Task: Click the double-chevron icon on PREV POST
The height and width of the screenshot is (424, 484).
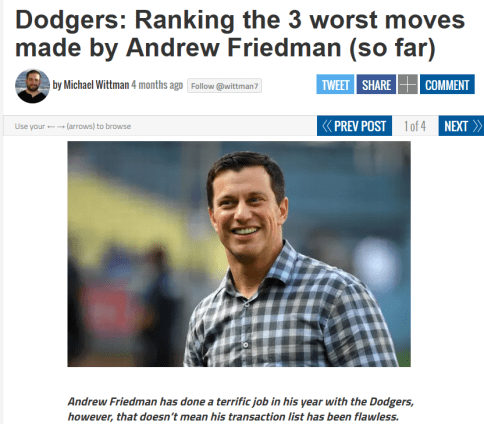Action: coord(327,126)
